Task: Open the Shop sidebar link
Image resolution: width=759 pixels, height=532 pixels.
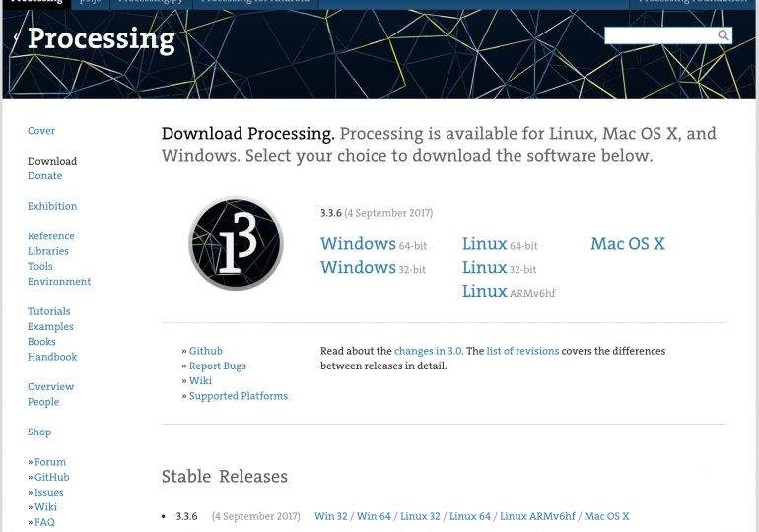Action: click(39, 432)
